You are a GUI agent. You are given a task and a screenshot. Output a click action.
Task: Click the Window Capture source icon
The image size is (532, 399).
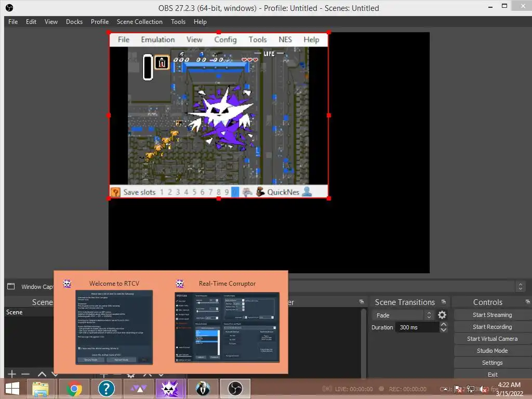pos(11,286)
